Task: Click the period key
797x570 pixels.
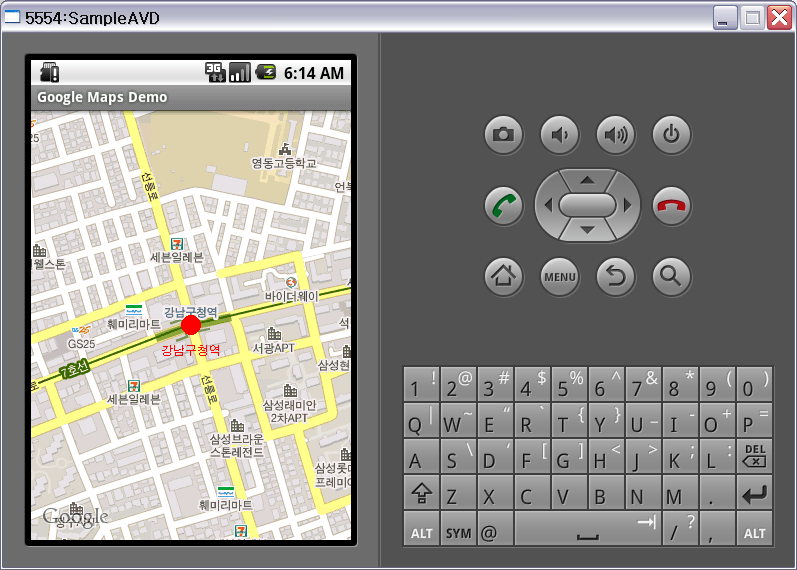Action: click(x=717, y=492)
